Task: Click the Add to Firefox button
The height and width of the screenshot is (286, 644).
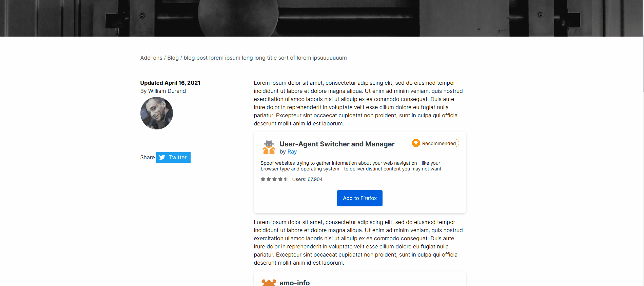Action: pos(359,198)
